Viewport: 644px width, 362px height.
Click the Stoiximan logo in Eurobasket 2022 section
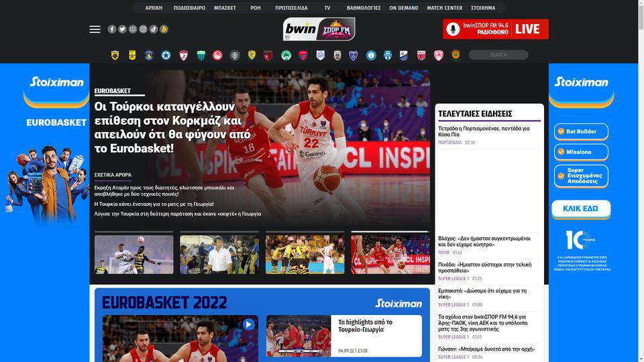point(398,303)
